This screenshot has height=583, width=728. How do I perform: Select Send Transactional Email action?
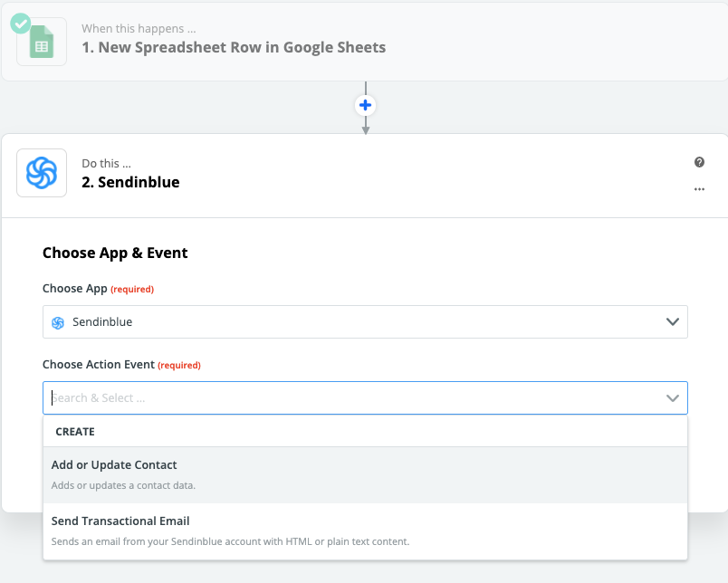(365, 531)
